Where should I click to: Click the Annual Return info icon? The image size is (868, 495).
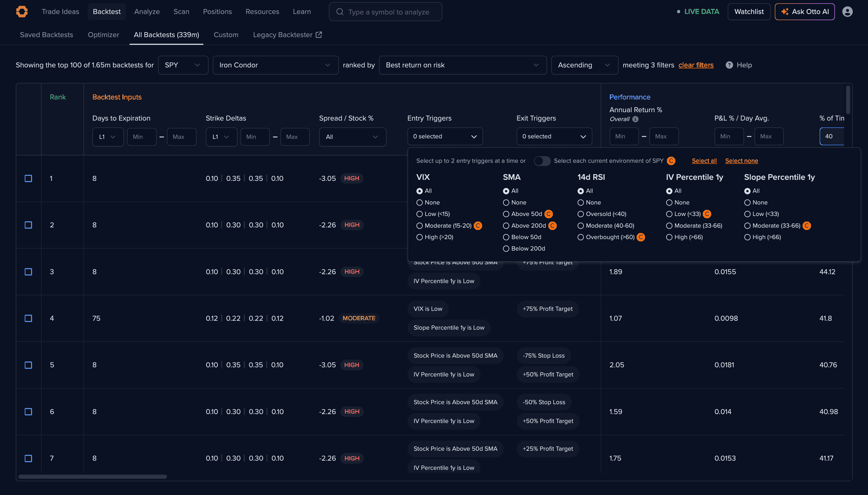click(x=635, y=119)
